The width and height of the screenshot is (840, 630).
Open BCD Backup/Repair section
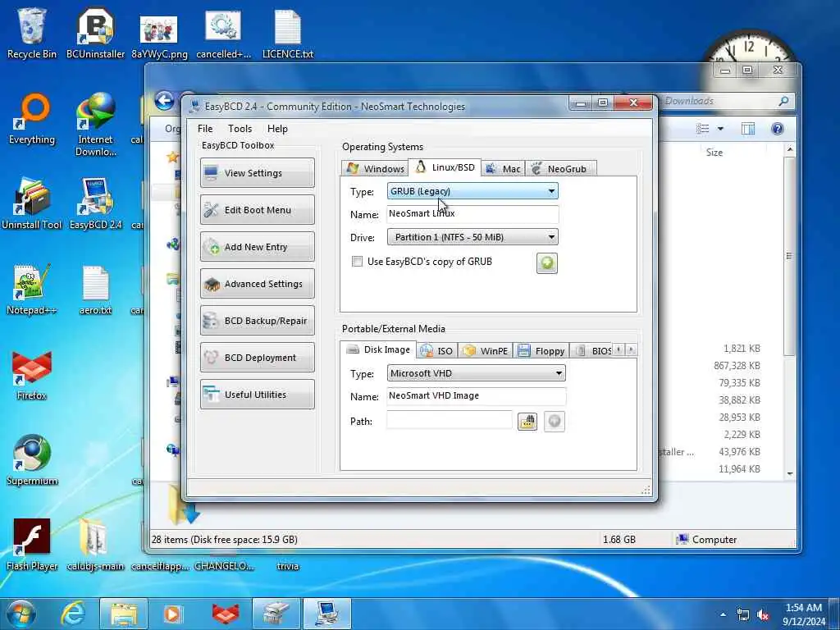[257, 321]
